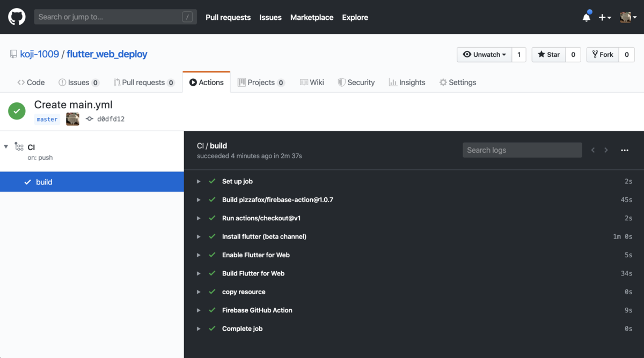
Task: Click the CI / build log heading
Action: [x=212, y=146]
